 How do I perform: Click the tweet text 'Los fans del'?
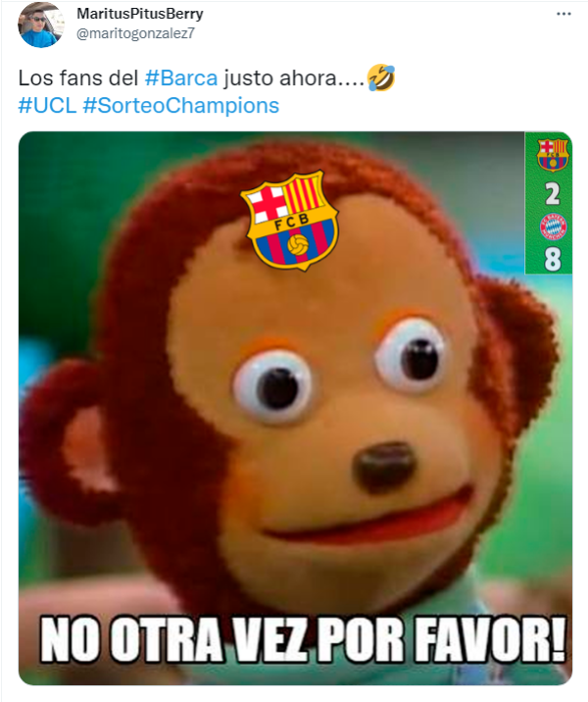(x=78, y=77)
